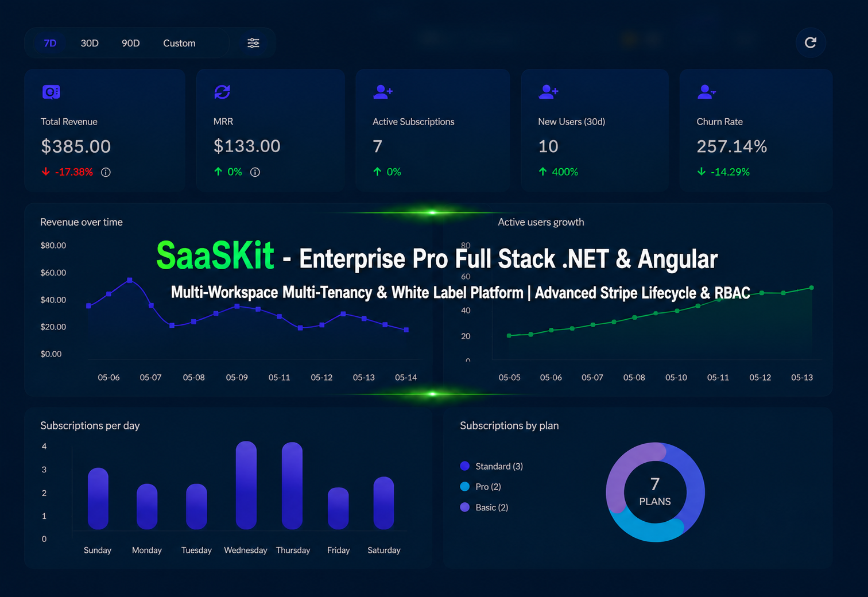Click the Active Subscriptions user icon
Screen dimensions: 868x597
[x=383, y=91]
